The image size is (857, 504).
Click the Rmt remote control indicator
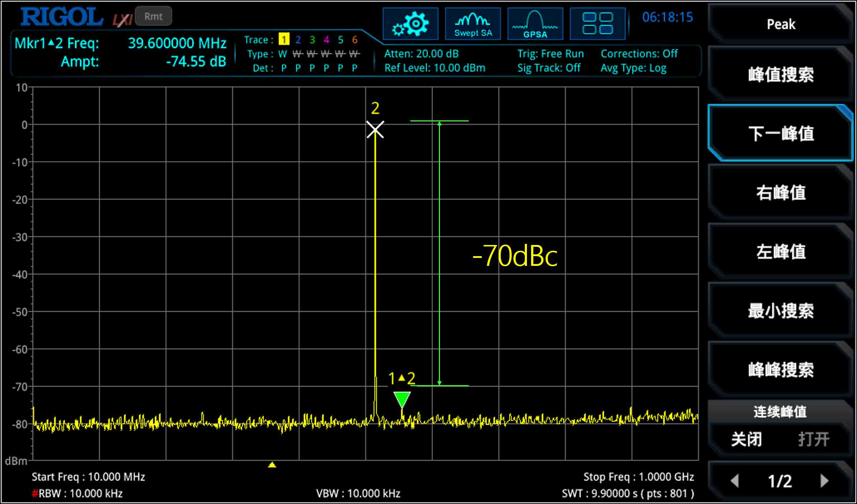point(153,16)
